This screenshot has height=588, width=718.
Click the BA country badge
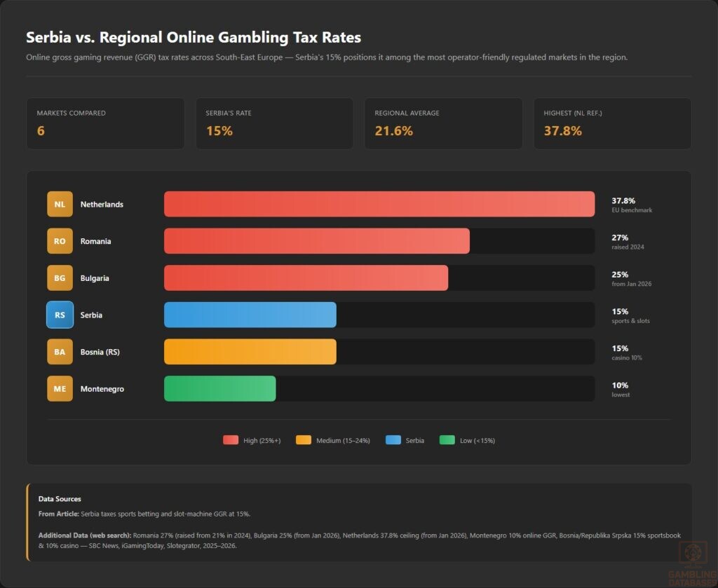(x=60, y=352)
